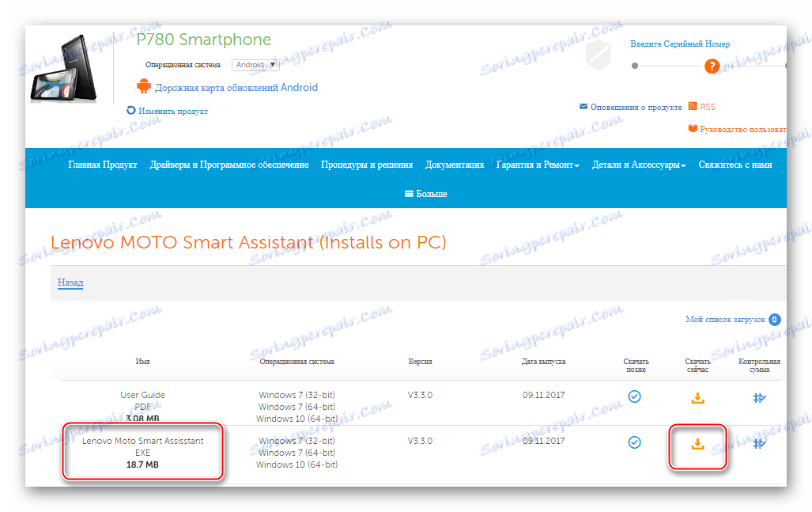Click 09.11.2017 date in User Guide row
This screenshot has width=812, height=512.
coord(543,395)
